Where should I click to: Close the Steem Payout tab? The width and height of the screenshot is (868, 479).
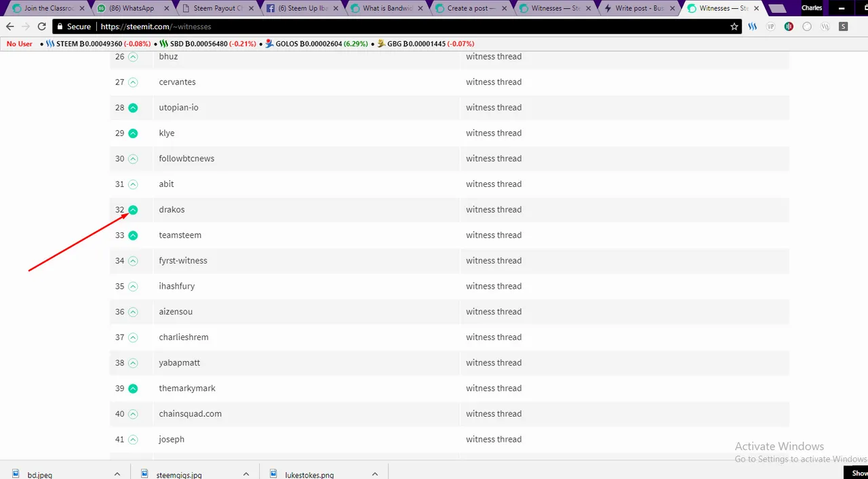point(252,9)
